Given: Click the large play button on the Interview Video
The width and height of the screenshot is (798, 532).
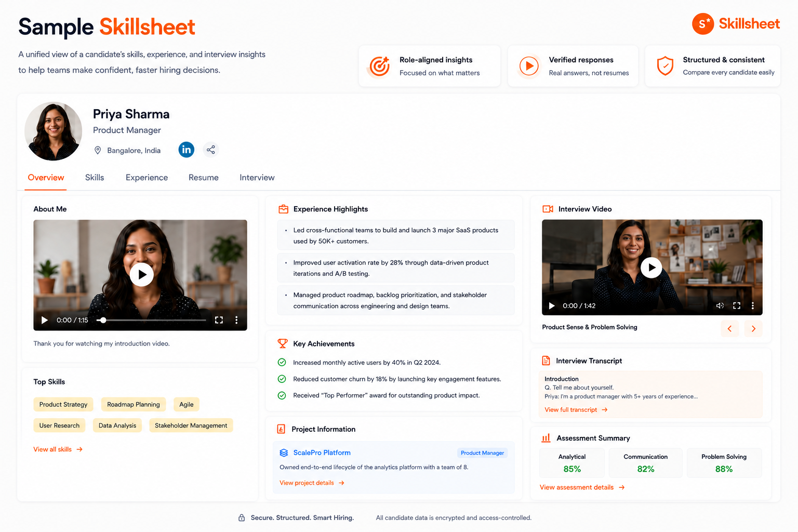Looking at the screenshot, I should [x=651, y=268].
